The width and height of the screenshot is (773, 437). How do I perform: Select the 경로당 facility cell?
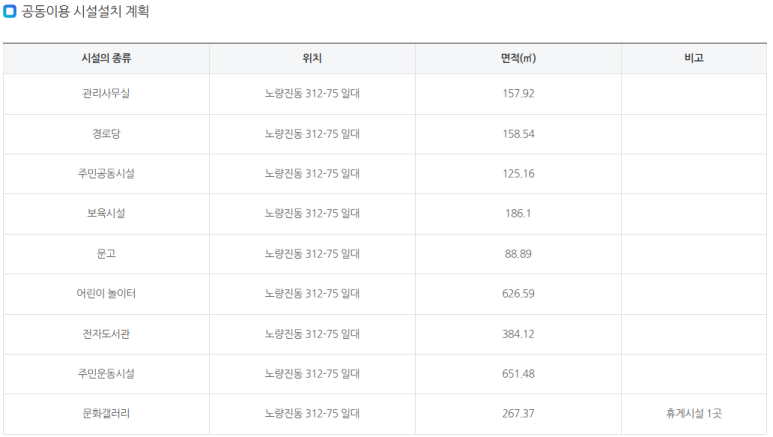coord(106,134)
